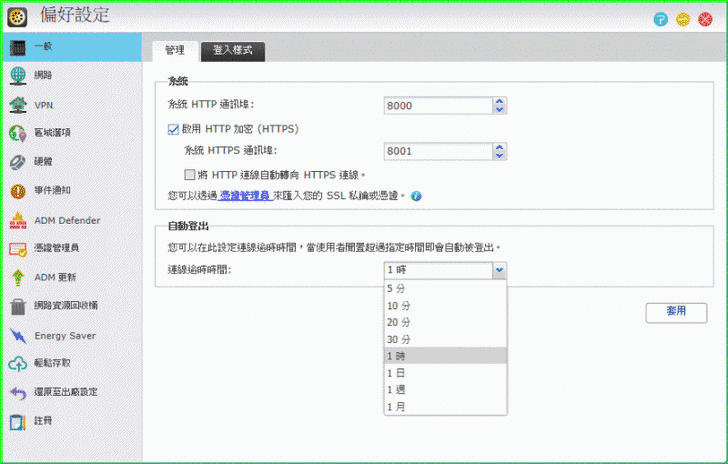The height and width of the screenshot is (464, 728).
Task: Increase the HTTP port with up arrow
Action: (500, 101)
